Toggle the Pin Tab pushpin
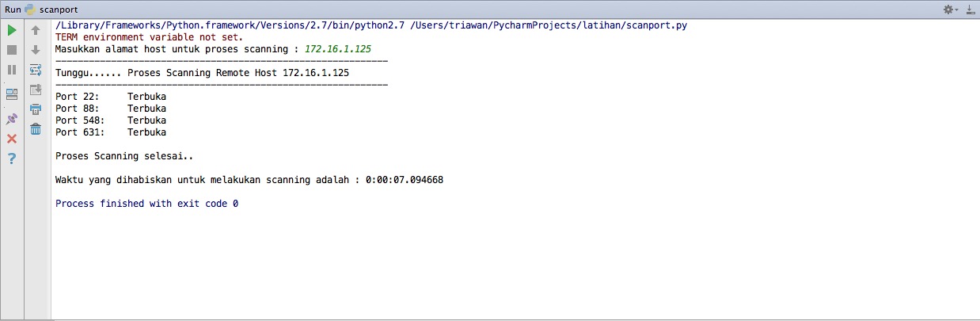 pyautogui.click(x=12, y=118)
